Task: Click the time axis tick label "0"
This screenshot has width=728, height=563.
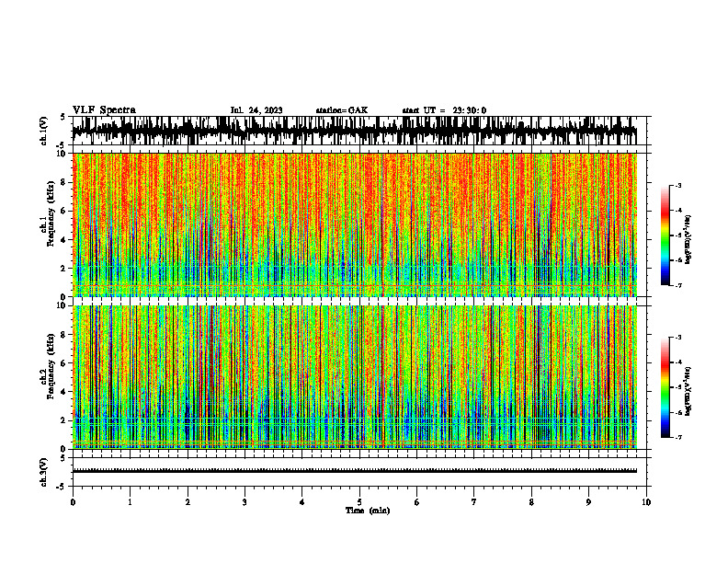Action: tap(73, 502)
